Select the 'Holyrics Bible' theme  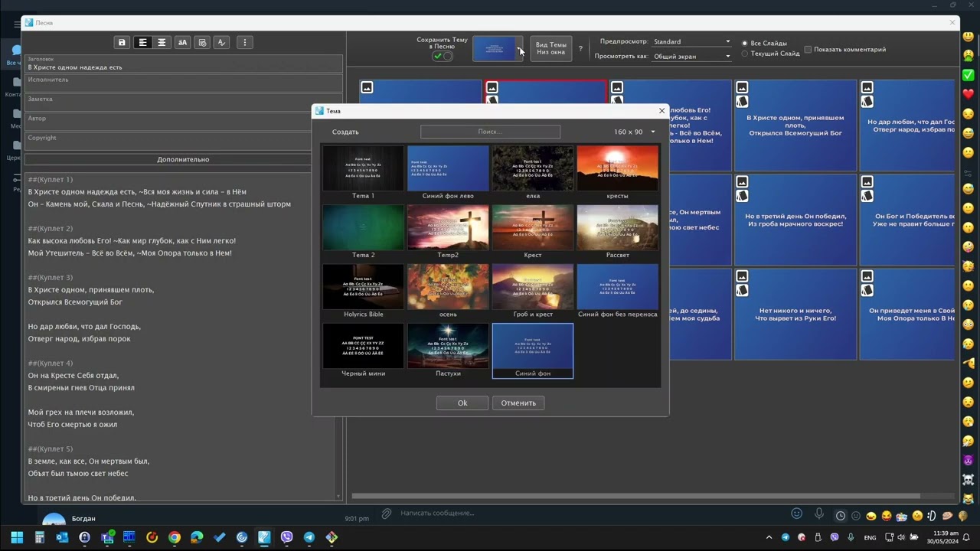[x=363, y=291]
